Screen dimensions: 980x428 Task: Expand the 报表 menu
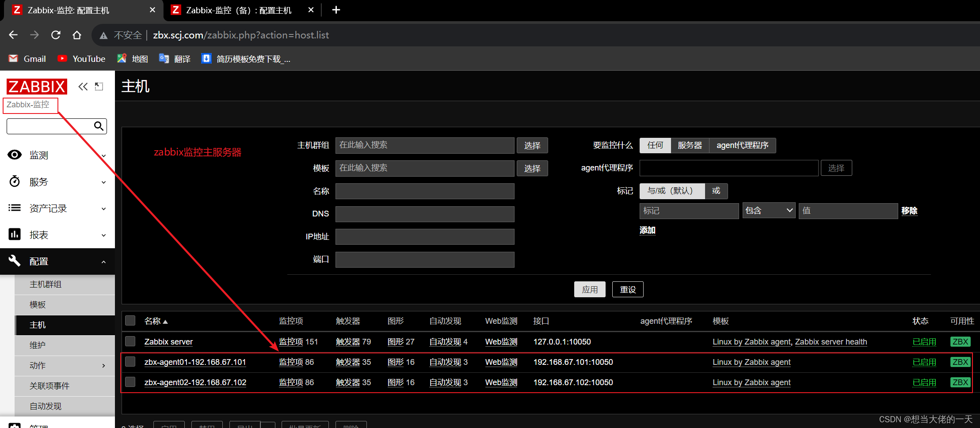tap(103, 235)
